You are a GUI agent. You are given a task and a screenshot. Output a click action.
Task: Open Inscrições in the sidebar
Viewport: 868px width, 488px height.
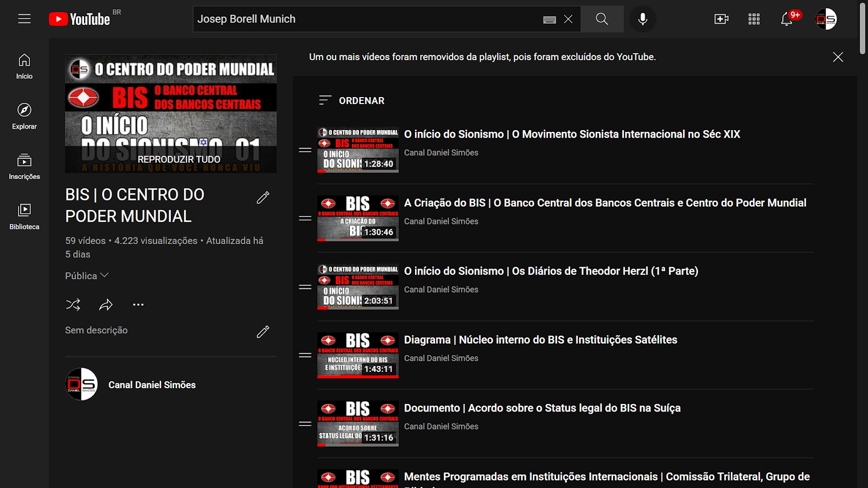pyautogui.click(x=24, y=166)
